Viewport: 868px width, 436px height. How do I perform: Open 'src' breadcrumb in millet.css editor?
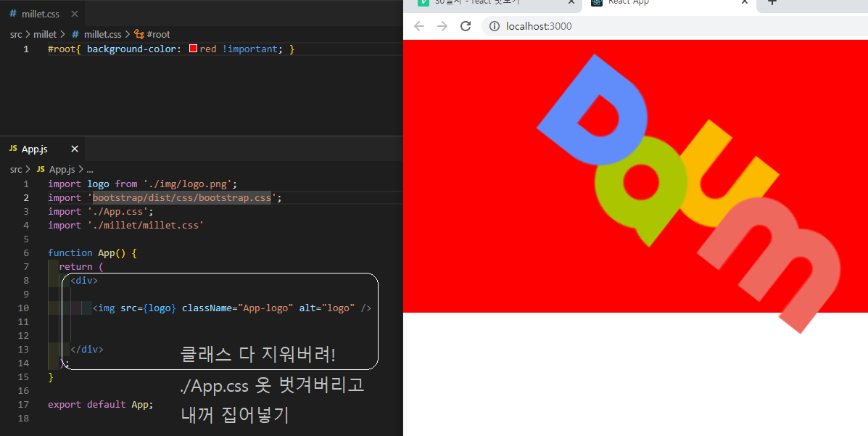click(16, 34)
